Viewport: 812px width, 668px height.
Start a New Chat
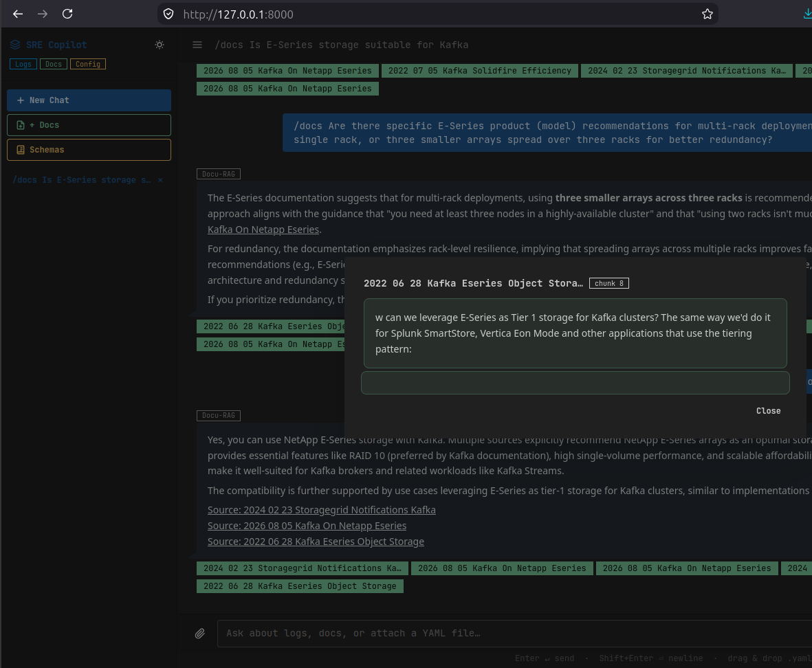click(x=89, y=100)
